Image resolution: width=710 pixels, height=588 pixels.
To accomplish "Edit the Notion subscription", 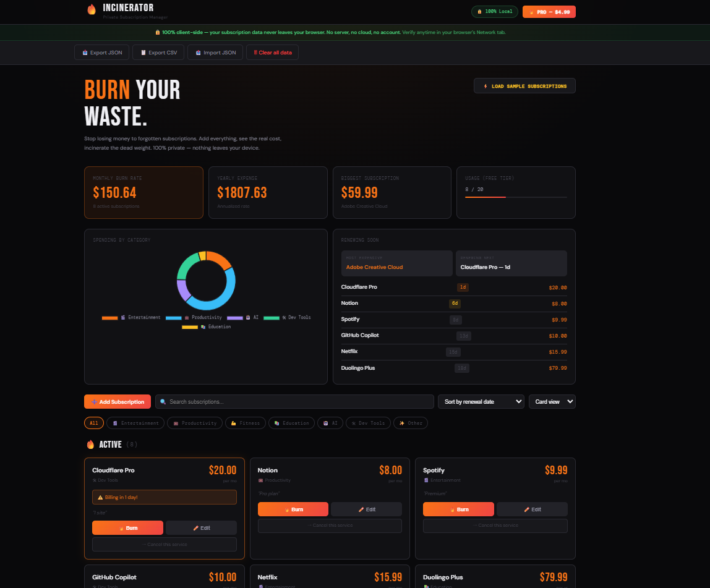I will click(366, 509).
